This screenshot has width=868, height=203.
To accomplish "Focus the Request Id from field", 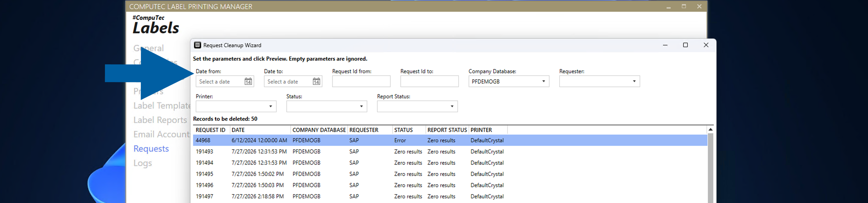I will coord(361,81).
